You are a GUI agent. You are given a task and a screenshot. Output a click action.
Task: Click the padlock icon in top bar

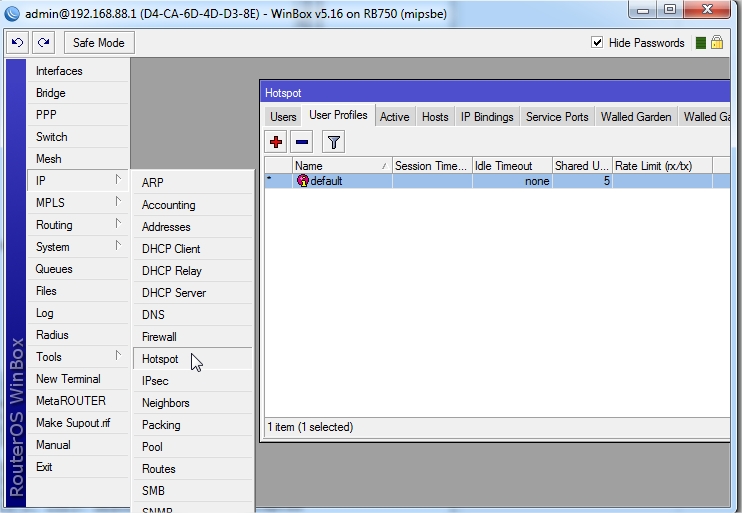717,43
